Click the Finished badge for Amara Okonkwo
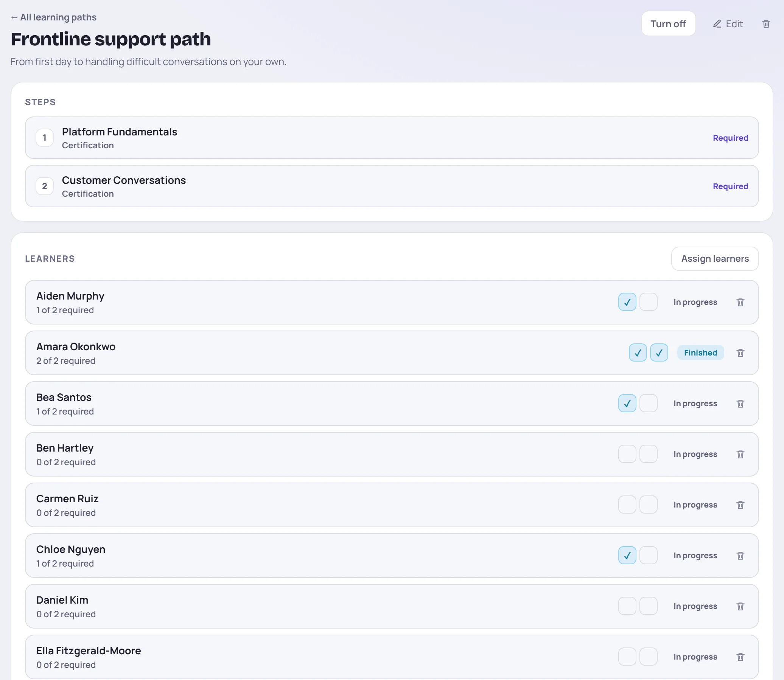The width and height of the screenshot is (784, 680). [700, 353]
